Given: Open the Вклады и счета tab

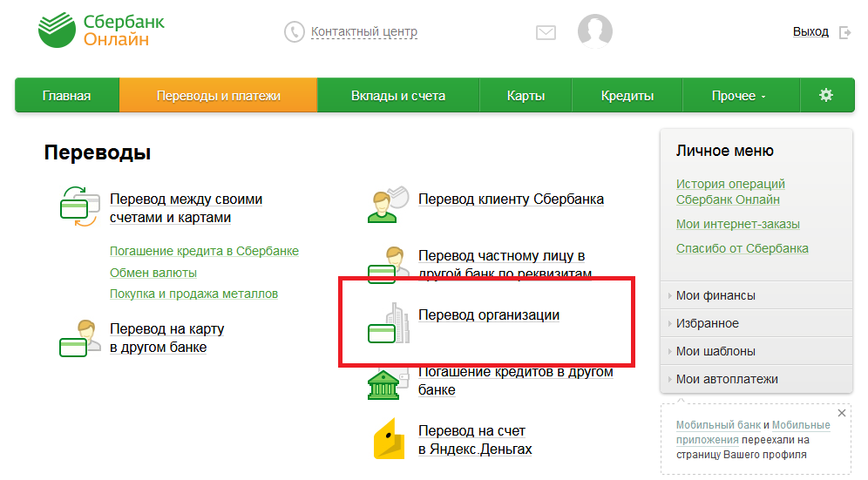Looking at the screenshot, I should tap(398, 95).
